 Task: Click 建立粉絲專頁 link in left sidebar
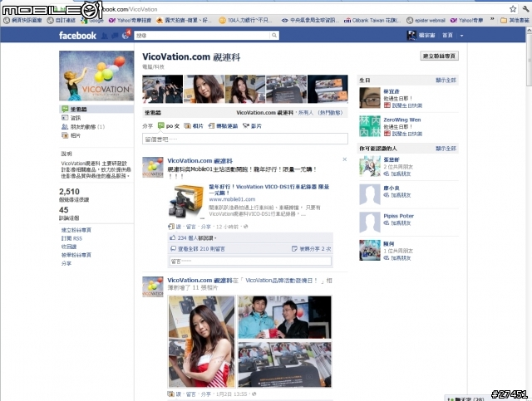pos(76,230)
